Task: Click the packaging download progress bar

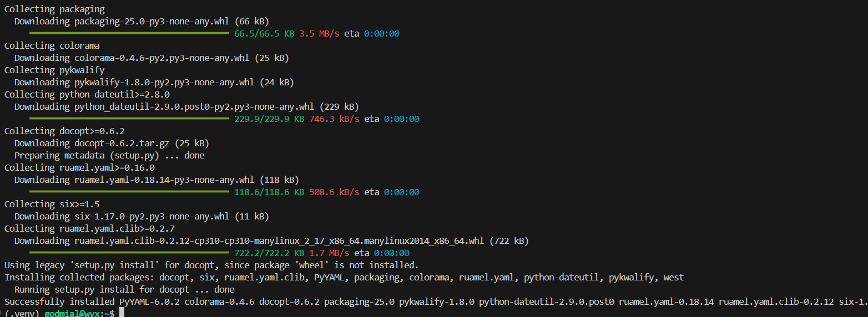Action: (x=129, y=34)
